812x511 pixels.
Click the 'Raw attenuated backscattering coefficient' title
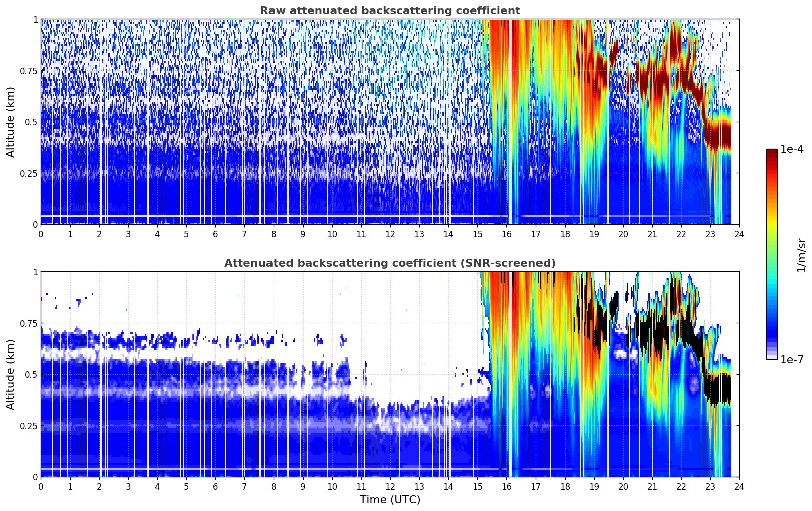pyautogui.click(x=390, y=11)
